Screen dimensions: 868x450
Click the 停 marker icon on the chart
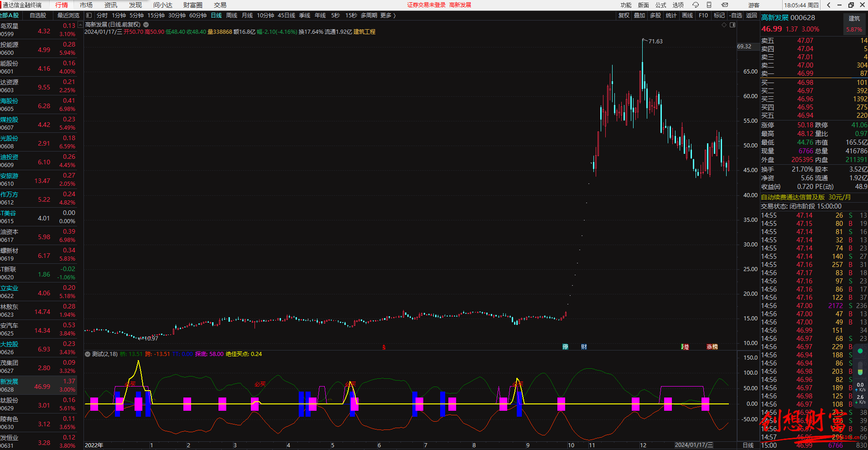pyautogui.click(x=566, y=347)
